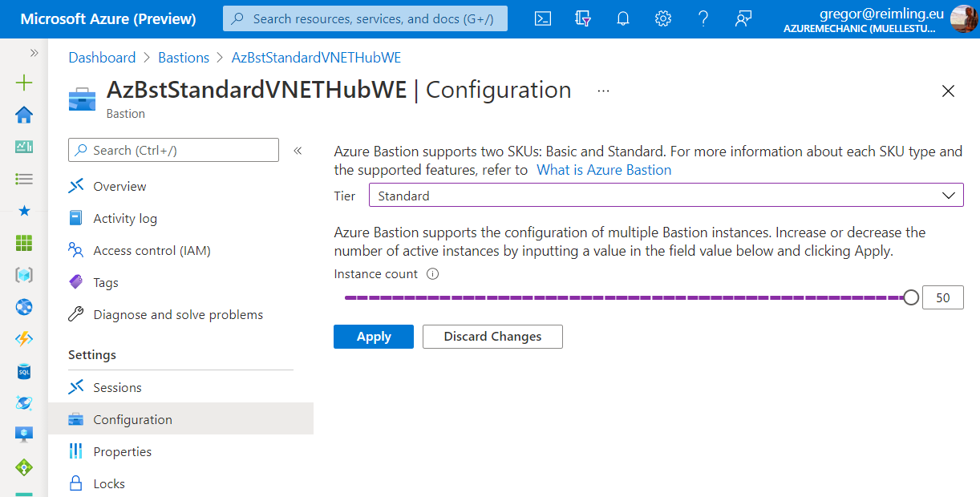Go to Home via the house icon
The width and height of the screenshot is (980, 497).
pyautogui.click(x=24, y=115)
